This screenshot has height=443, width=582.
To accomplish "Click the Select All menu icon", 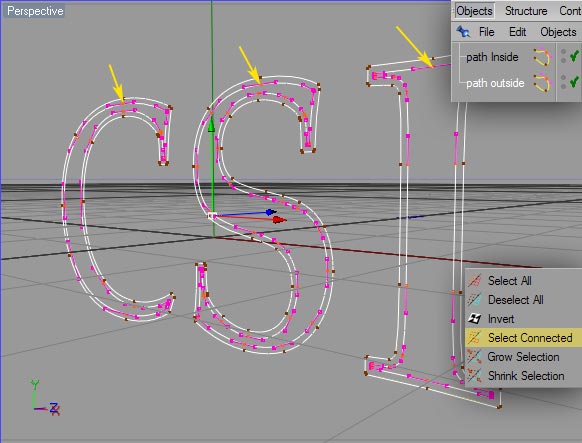I will pyautogui.click(x=475, y=280).
